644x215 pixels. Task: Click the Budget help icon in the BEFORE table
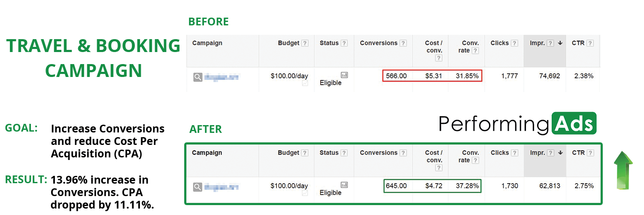(305, 43)
